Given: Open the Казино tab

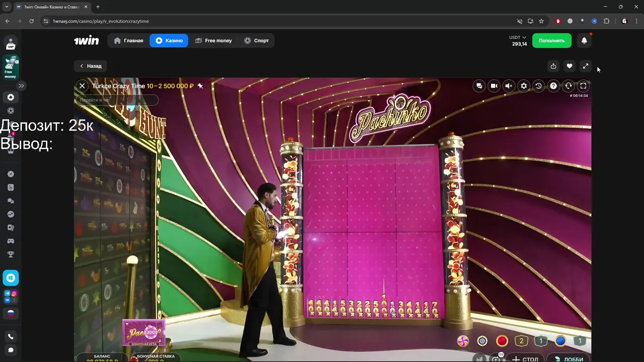Looking at the screenshot, I should pos(169,41).
